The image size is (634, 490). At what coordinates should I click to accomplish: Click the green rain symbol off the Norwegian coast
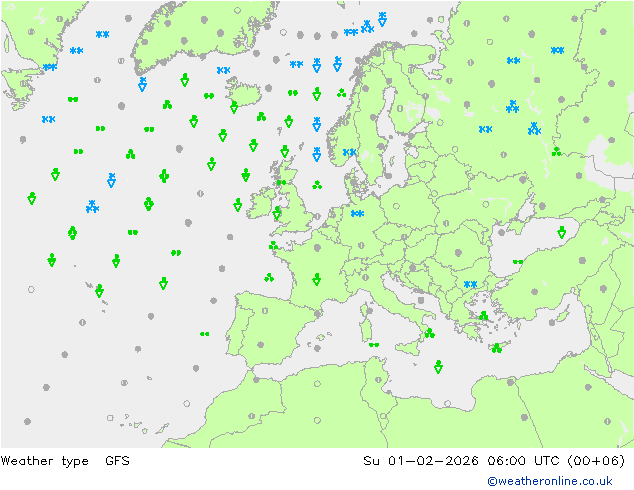342,93
